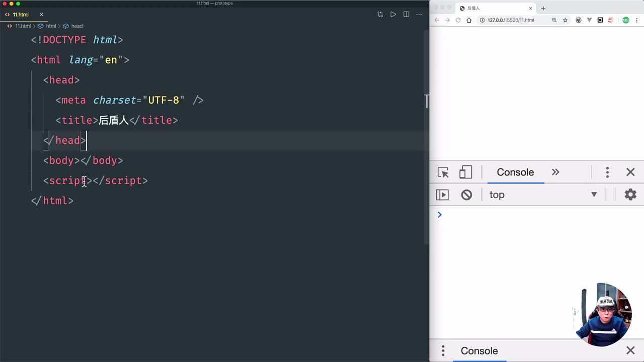The image size is (644, 362).
Task: Click the console input prompt
Action: (x=536, y=215)
